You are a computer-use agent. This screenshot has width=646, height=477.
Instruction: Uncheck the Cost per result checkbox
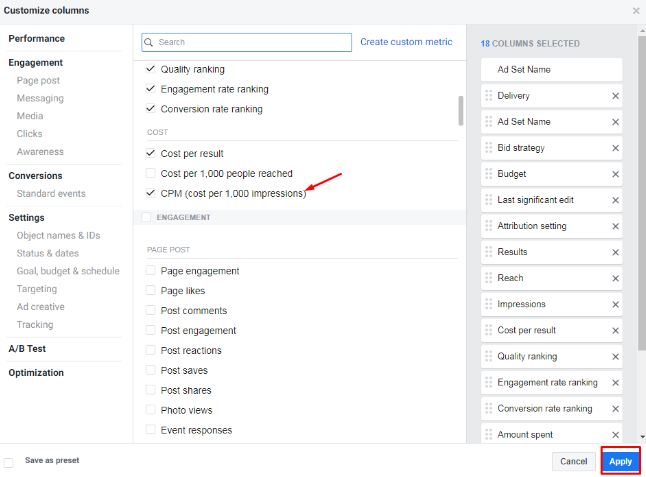(151, 154)
